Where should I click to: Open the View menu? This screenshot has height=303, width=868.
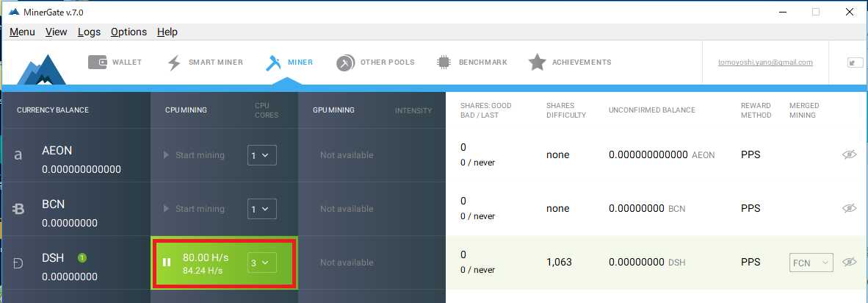[x=56, y=32]
